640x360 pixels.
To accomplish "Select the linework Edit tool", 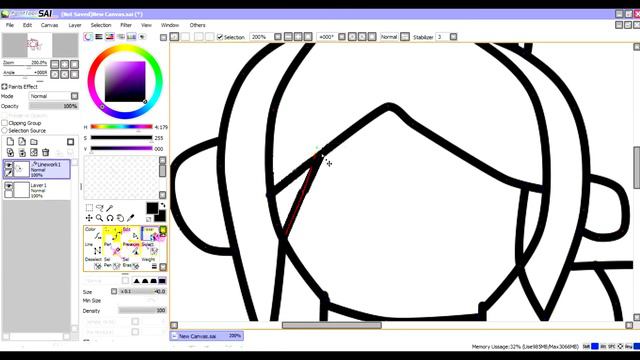I will click(x=131, y=234).
